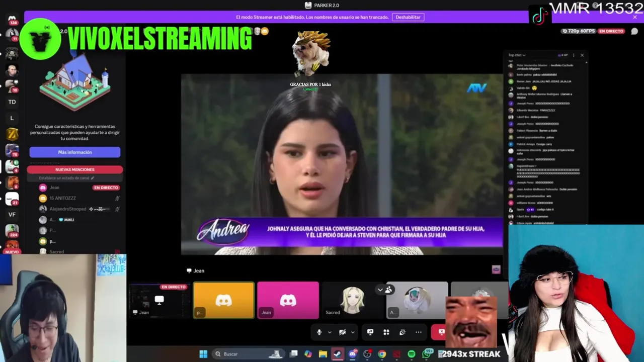
Task: Select Jean's live stream tile
Action: (x=160, y=300)
